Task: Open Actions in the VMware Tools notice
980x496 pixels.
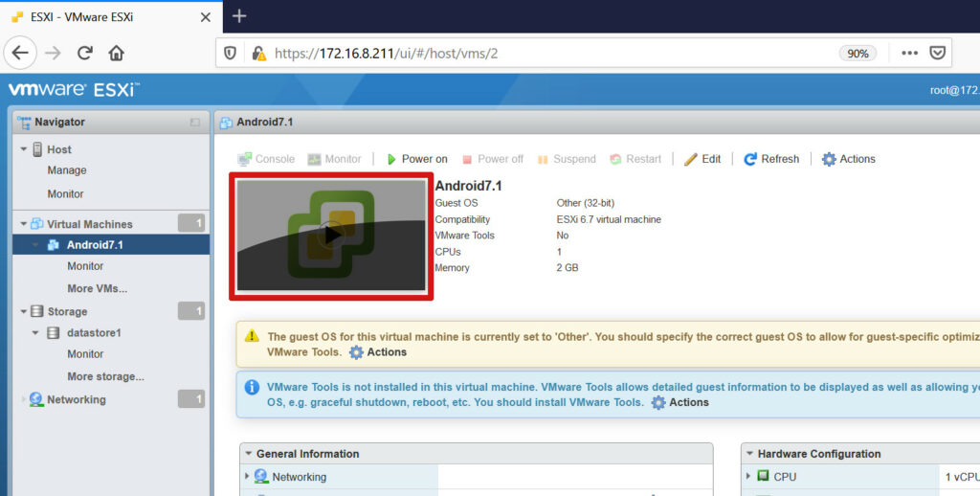Action: (680, 402)
